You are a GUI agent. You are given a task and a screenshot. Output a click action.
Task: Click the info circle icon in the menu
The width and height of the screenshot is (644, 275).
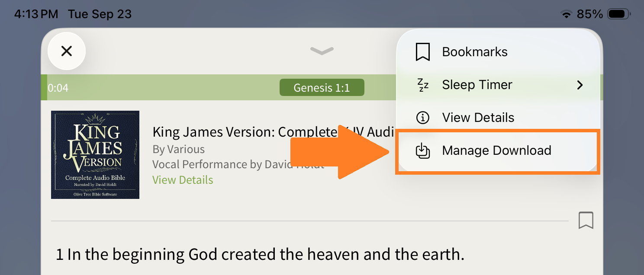[x=422, y=118]
